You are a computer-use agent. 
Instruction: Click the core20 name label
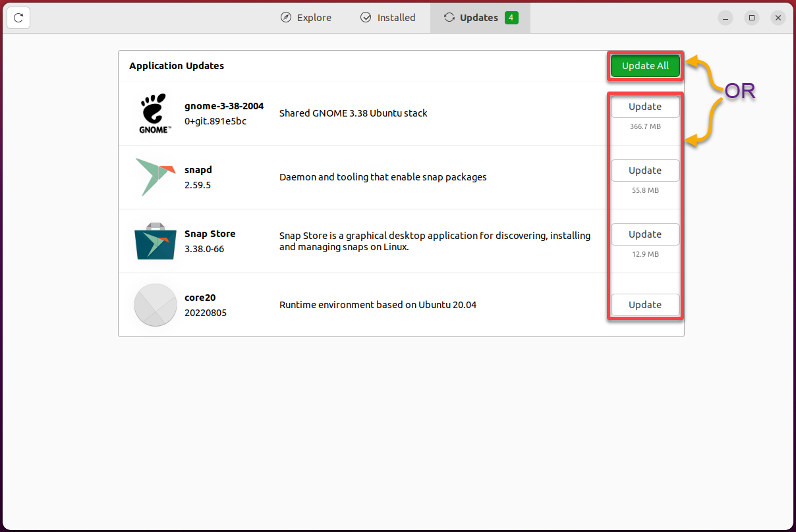[200, 298]
